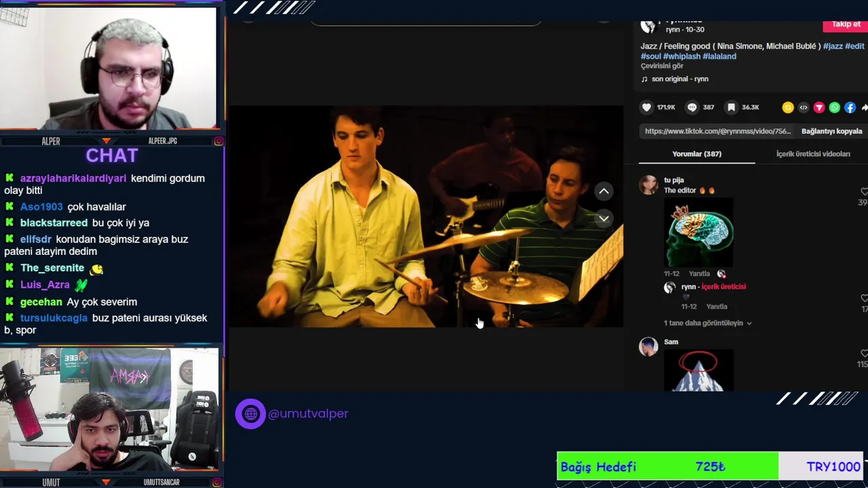Viewport: 868px width, 488px height.
Task: Like rynn's reply with heart icon
Action: 864,298
